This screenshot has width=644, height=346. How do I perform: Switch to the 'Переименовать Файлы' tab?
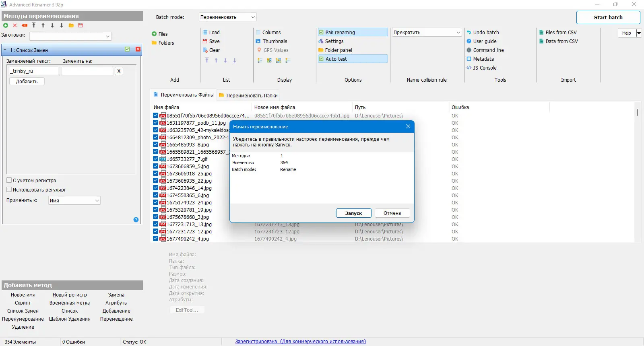point(184,95)
